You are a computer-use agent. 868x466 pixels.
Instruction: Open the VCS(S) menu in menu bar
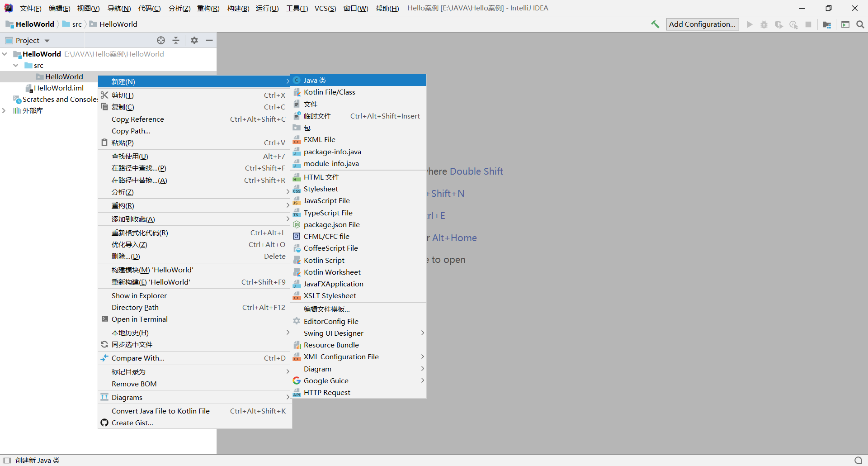tap(325, 8)
